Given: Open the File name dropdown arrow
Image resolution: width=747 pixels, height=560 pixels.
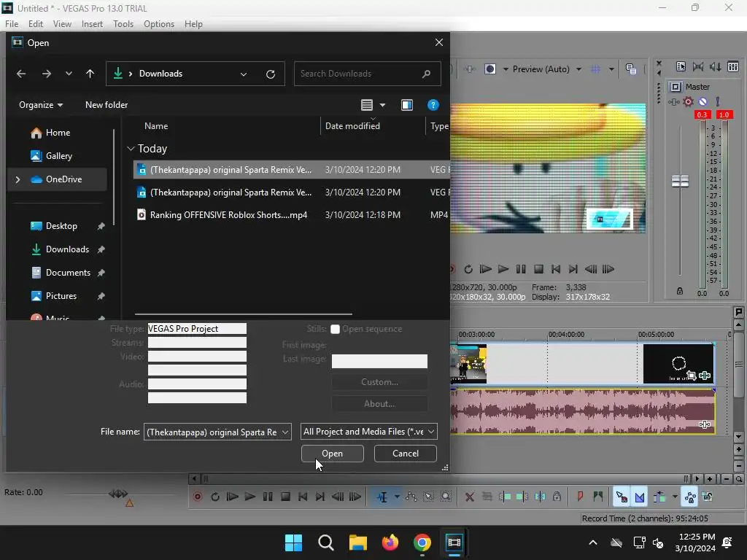Looking at the screenshot, I should (x=285, y=432).
